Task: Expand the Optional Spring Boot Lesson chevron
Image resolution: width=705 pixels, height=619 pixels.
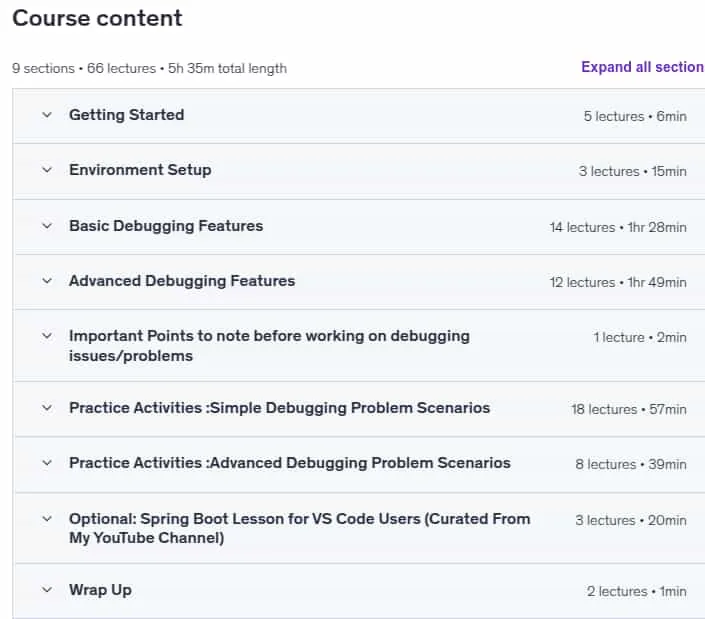Action: pyautogui.click(x=47, y=519)
